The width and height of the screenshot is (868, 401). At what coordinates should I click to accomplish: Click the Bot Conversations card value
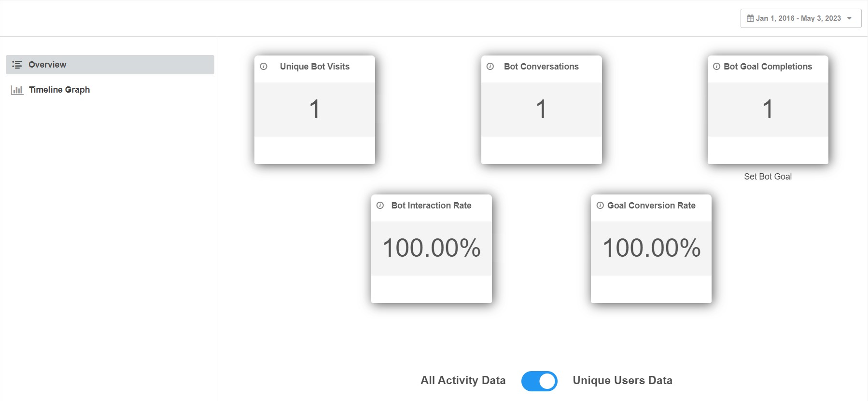(541, 109)
